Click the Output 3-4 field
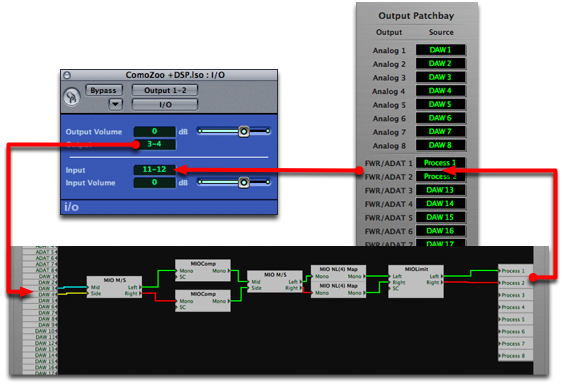 coord(154,144)
